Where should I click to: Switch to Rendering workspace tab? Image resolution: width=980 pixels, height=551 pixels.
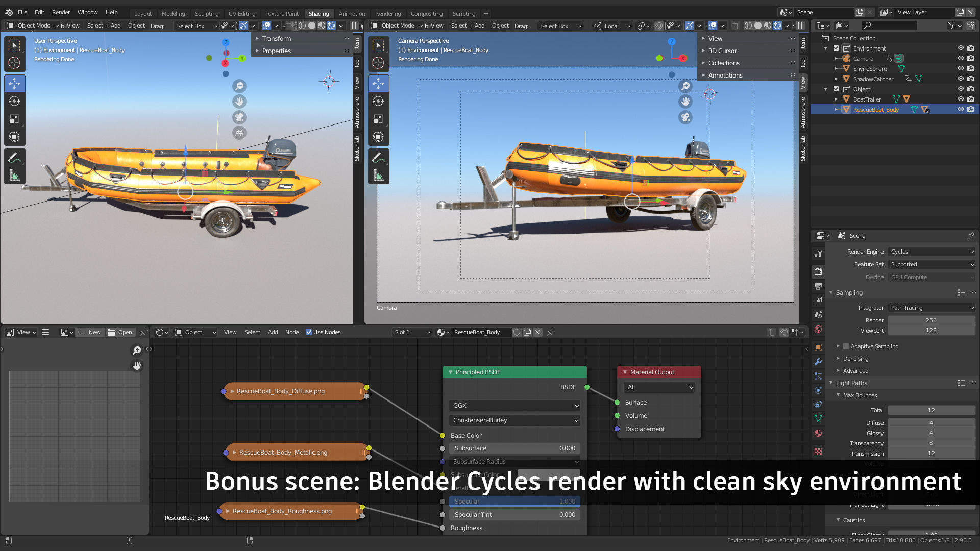click(x=388, y=14)
